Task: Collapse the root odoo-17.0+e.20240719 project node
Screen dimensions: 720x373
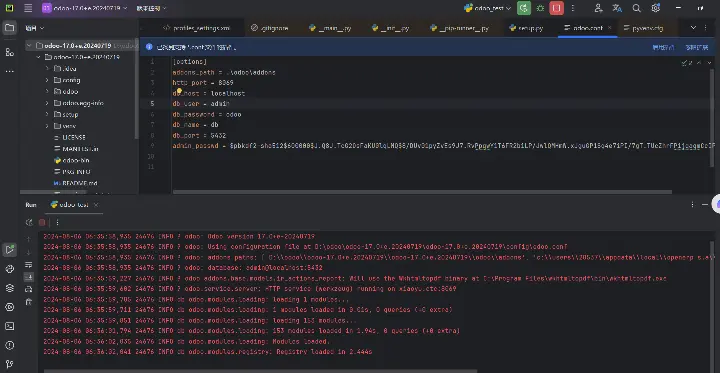Action: pyautogui.click(x=29, y=45)
